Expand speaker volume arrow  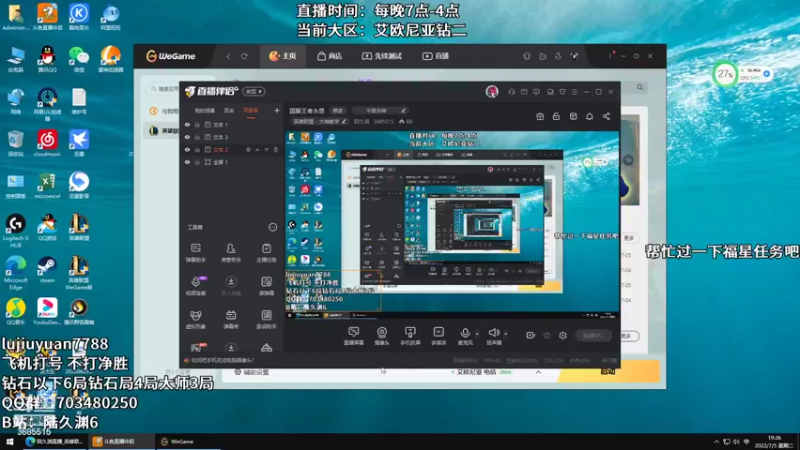(506, 334)
